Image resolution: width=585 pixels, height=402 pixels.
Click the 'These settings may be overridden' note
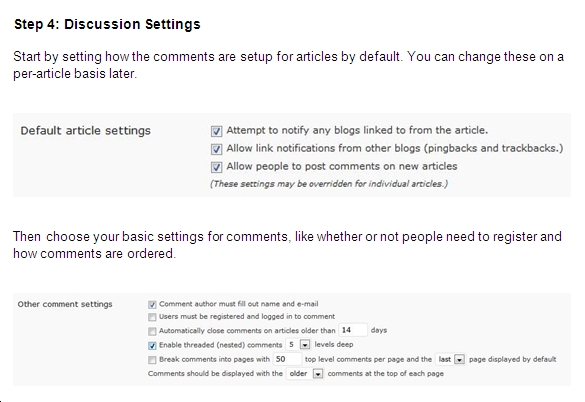pos(329,184)
